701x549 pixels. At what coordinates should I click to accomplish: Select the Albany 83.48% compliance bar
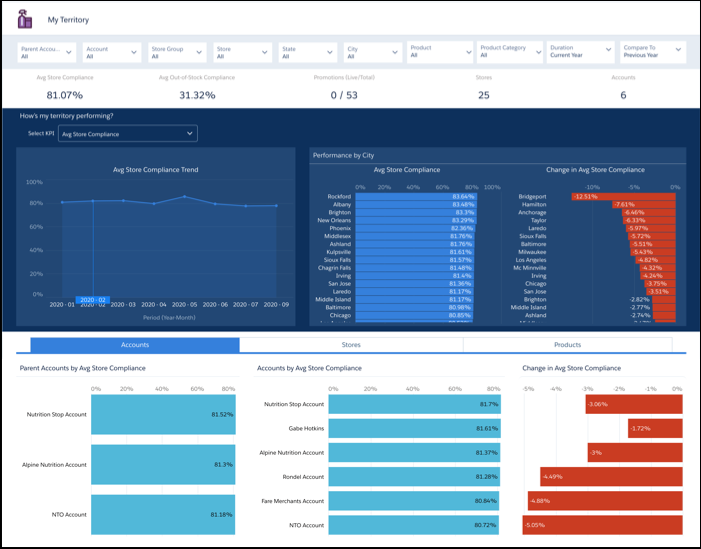point(416,204)
